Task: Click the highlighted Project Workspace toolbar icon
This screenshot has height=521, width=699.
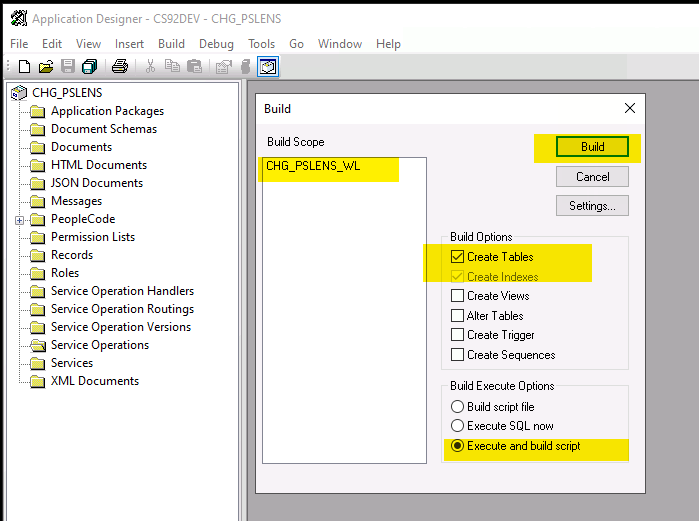Action: pos(268,67)
